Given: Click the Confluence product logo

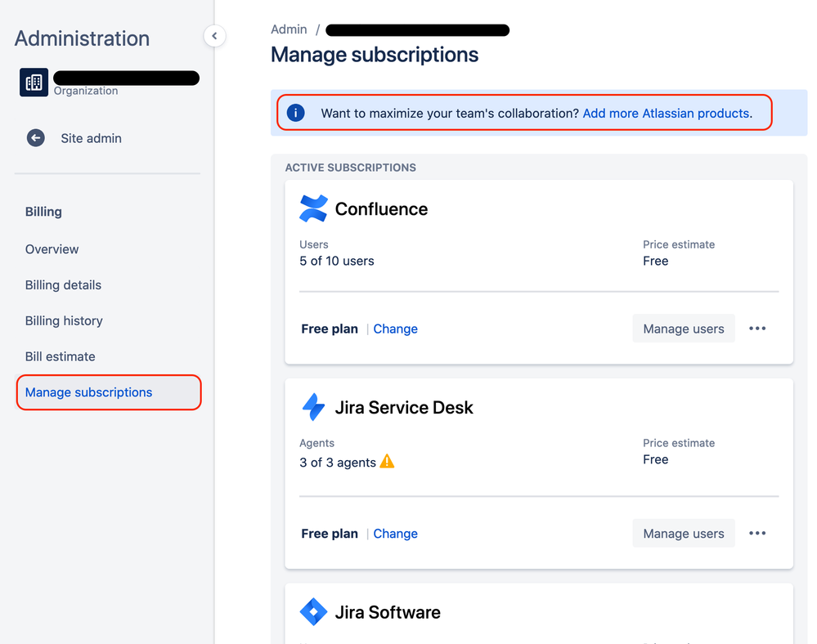Looking at the screenshot, I should [313, 209].
